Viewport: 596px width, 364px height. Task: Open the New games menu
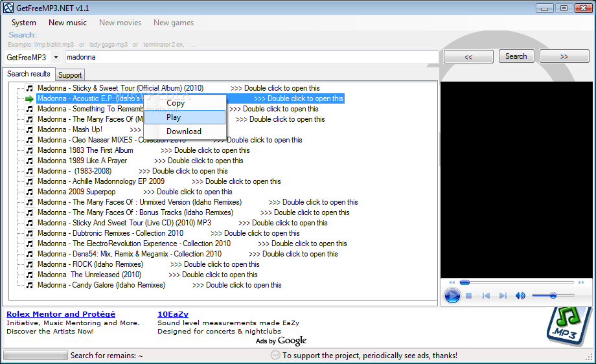click(x=174, y=23)
